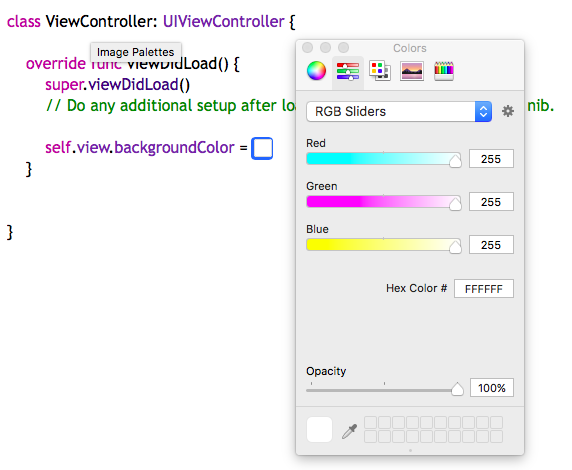Click the Green value field
Viewport: 572px width, 470px height.
[491, 202]
